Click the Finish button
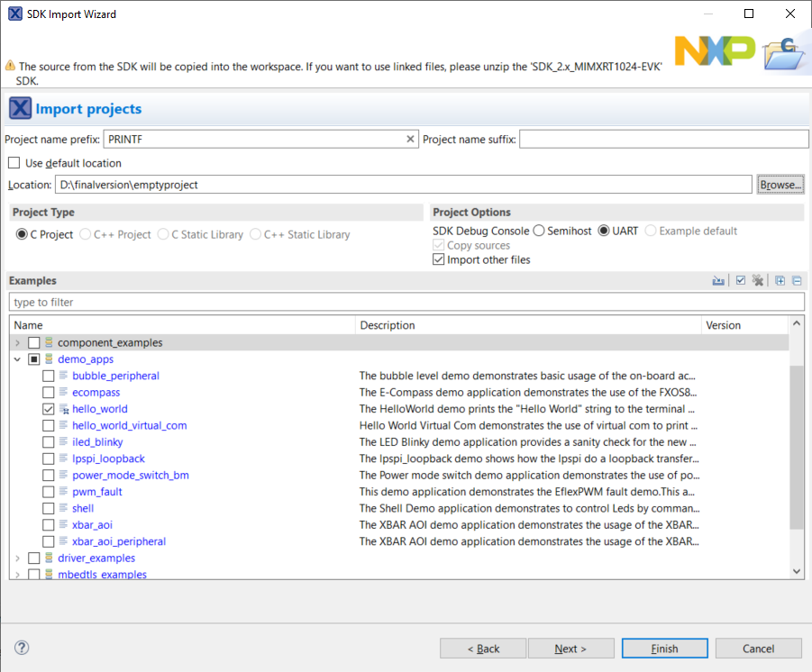This screenshot has height=672, width=812. coord(664,648)
